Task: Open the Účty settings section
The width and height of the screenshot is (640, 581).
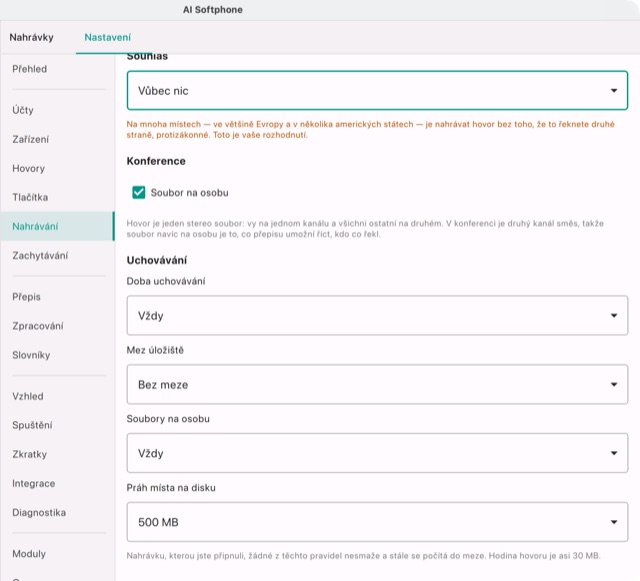Action: tap(23, 110)
